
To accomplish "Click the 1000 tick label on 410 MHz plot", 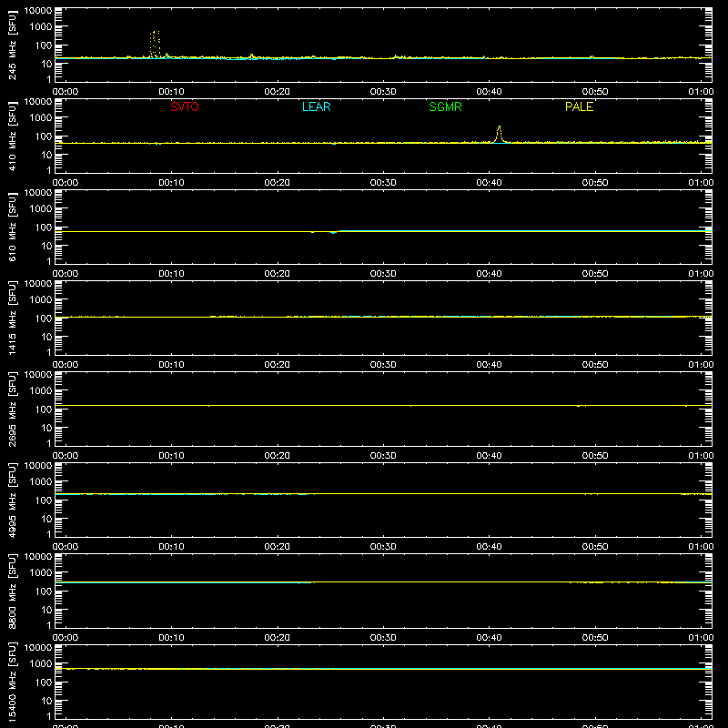I will point(41,118).
